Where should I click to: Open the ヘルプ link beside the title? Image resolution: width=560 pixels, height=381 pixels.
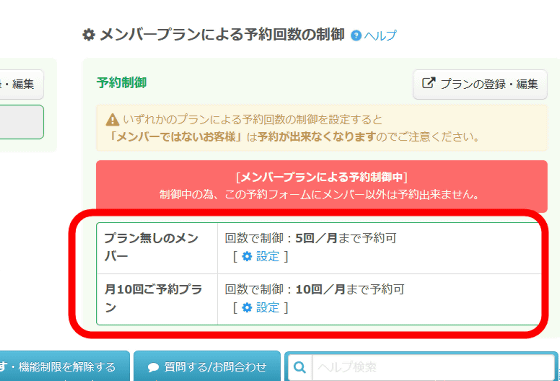(380, 36)
